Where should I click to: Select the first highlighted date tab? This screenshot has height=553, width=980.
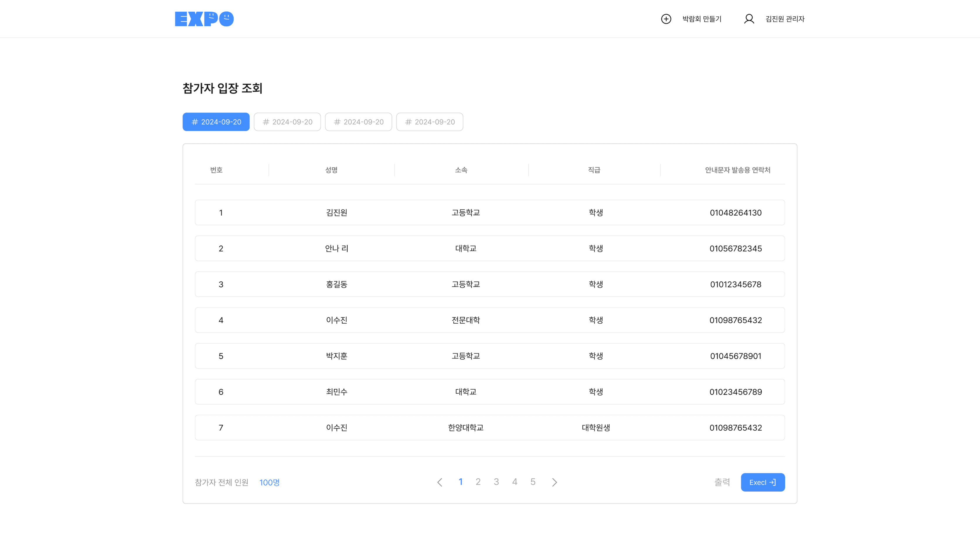point(216,122)
